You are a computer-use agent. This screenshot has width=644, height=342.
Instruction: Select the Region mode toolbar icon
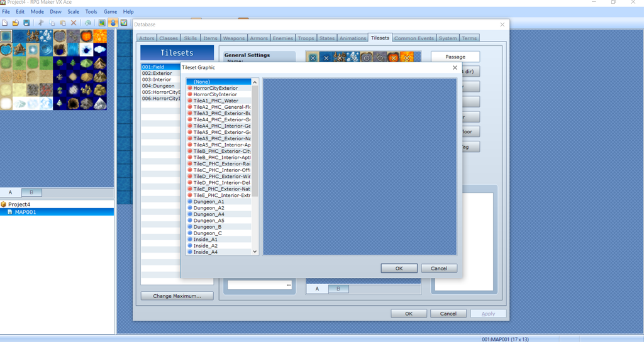[124, 23]
